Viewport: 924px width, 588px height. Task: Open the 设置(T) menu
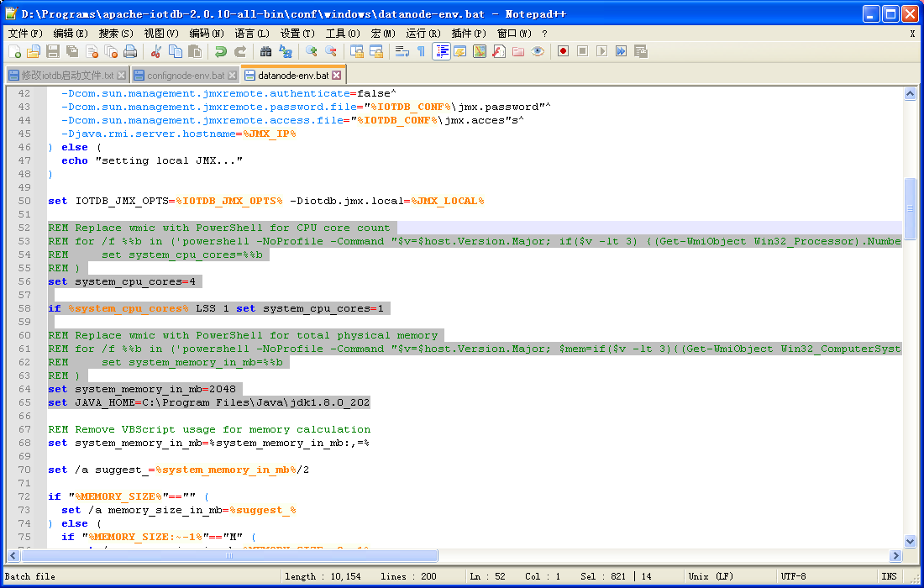(297, 34)
